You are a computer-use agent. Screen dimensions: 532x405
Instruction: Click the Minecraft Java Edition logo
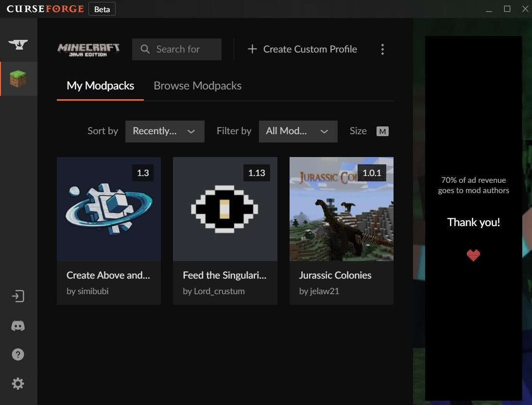[x=89, y=49]
